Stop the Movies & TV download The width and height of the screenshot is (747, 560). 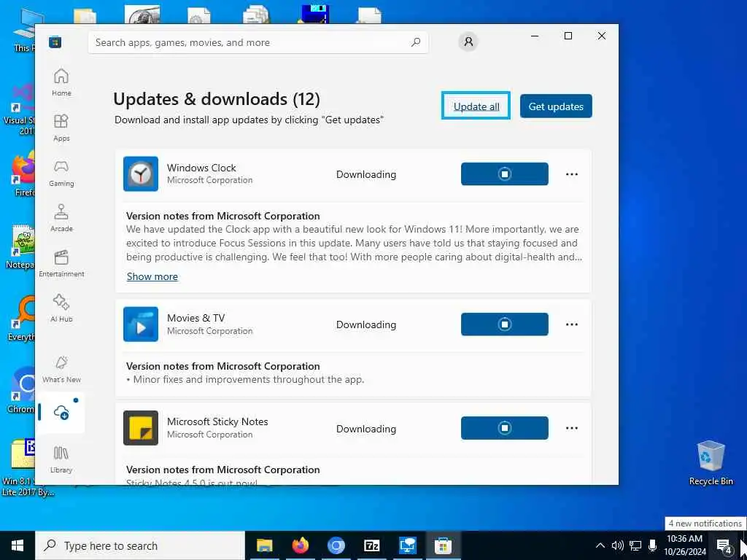coord(505,324)
